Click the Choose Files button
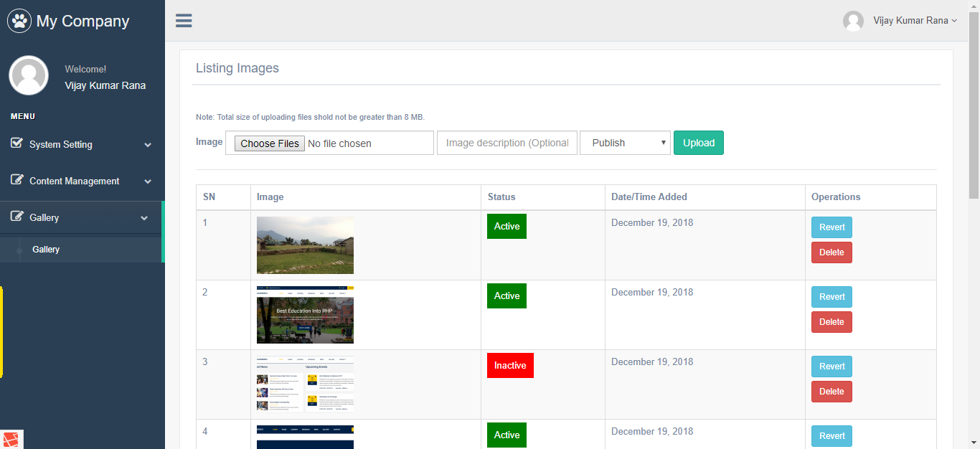 pyautogui.click(x=270, y=143)
